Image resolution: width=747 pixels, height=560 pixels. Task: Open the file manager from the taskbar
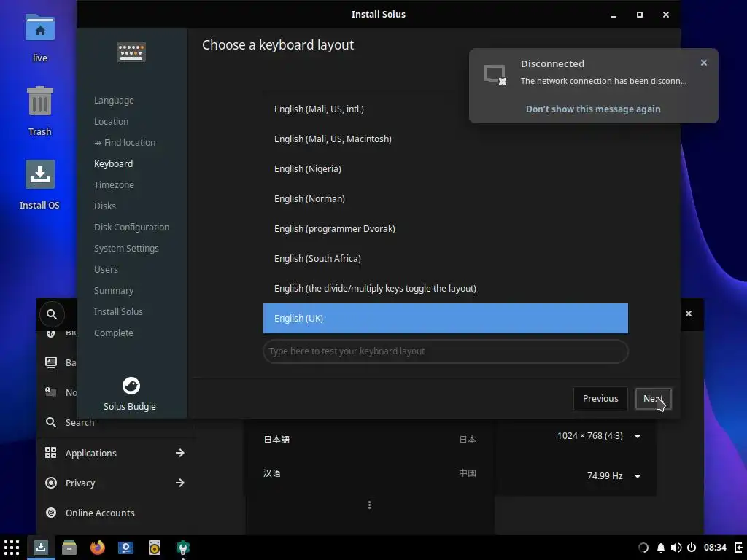(x=69, y=548)
